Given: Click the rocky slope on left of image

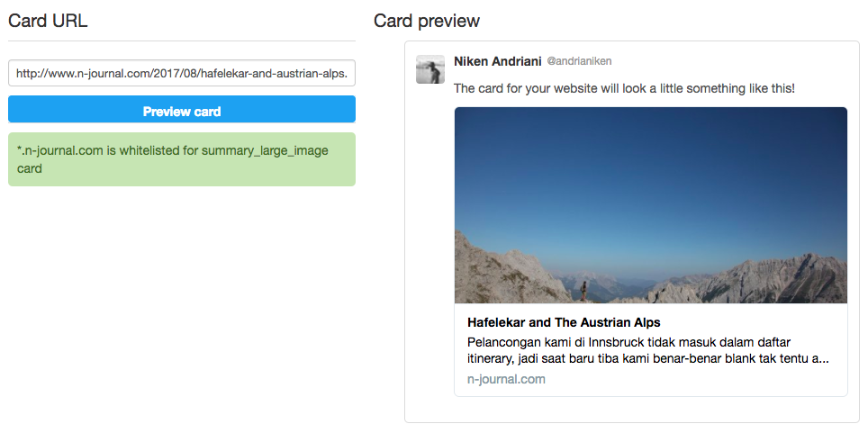Looking at the screenshot, I should [503, 271].
